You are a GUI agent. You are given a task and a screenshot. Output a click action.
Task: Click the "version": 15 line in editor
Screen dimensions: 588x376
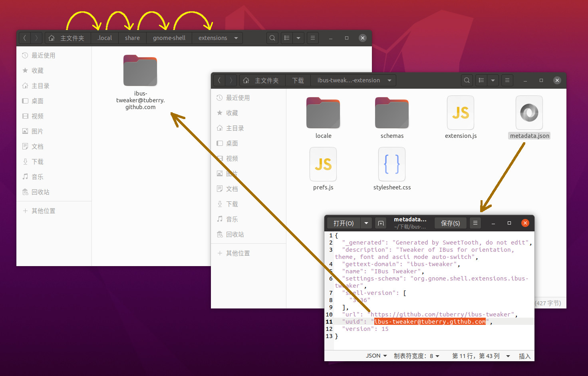[365, 329]
